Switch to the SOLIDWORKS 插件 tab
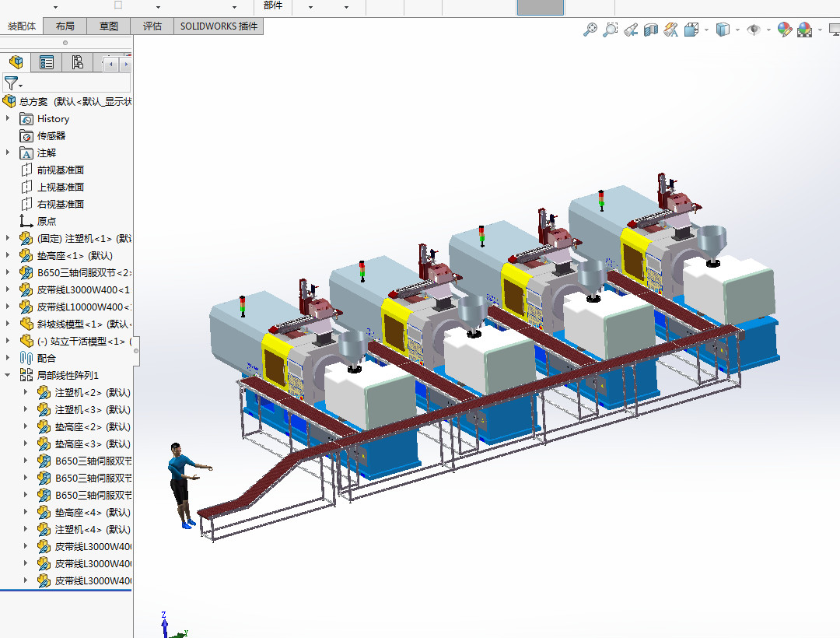The image size is (840, 638). pos(219,26)
